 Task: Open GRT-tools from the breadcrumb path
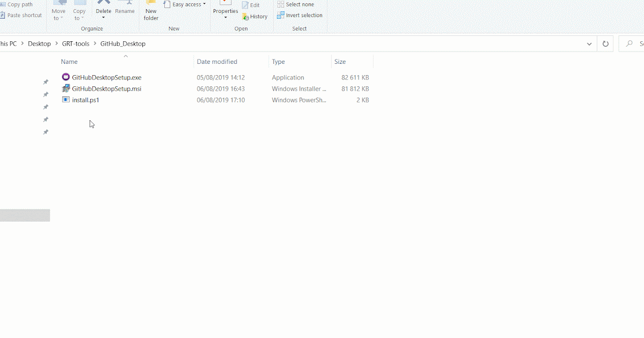tap(76, 43)
